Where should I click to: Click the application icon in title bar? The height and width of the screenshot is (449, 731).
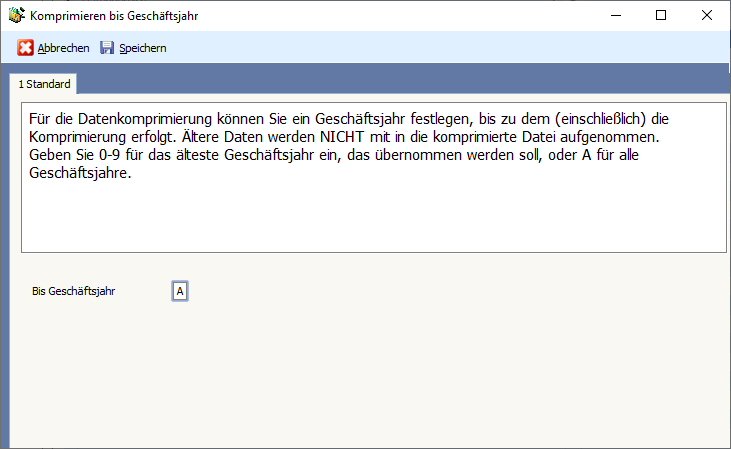point(16,15)
